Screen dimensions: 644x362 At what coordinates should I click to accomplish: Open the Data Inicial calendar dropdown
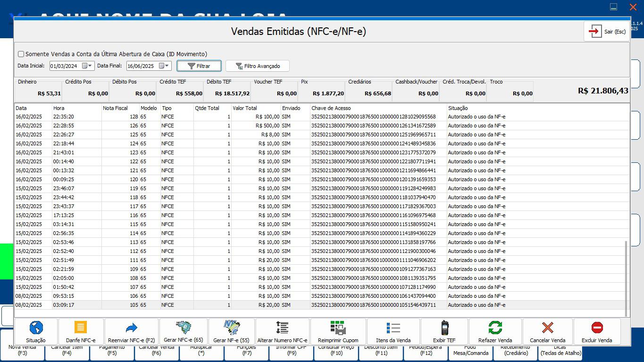pyautogui.click(x=87, y=66)
